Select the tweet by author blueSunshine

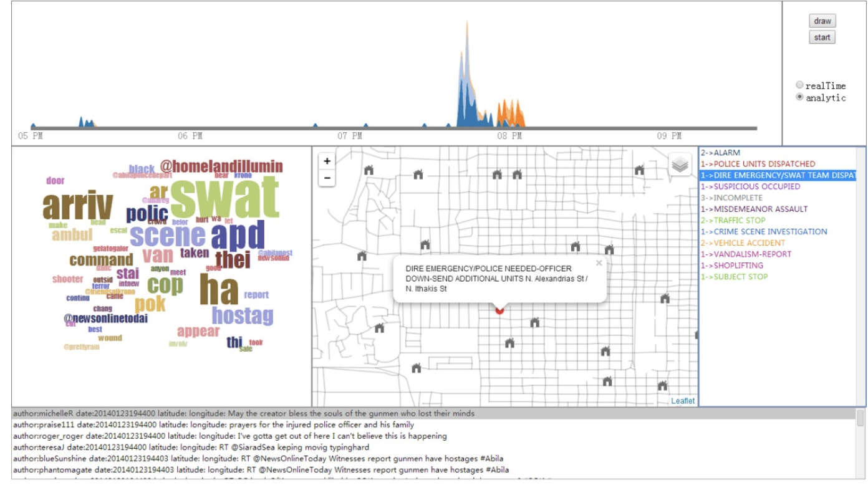433,458
